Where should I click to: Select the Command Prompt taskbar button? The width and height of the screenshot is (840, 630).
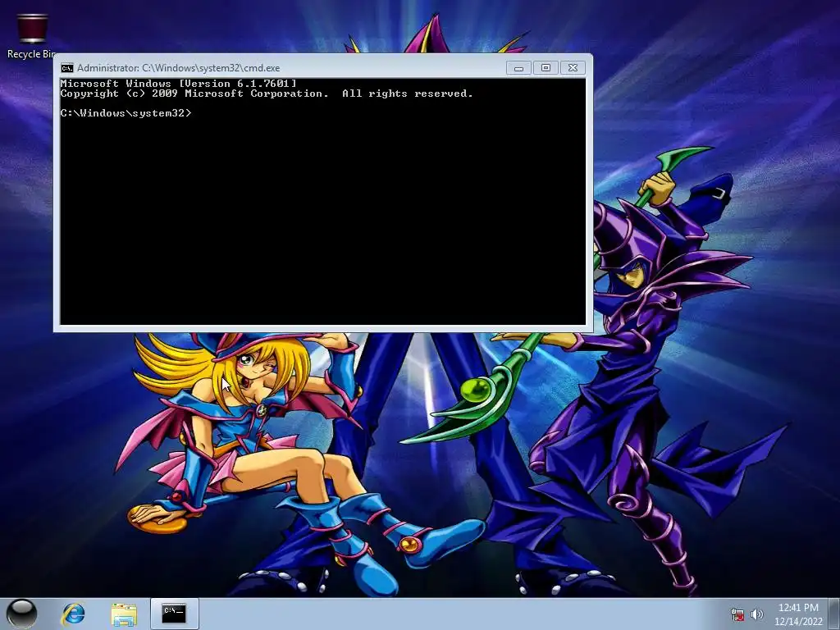pos(174,614)
